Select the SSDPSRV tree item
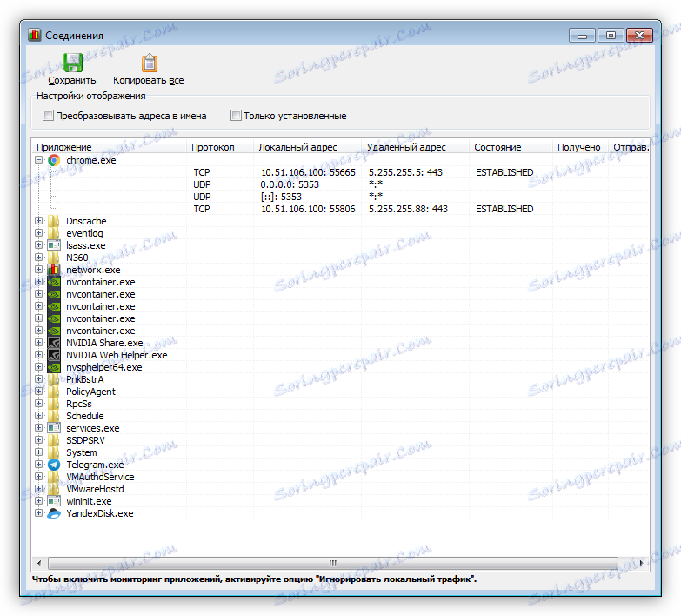The height and width of the screenshot is (616, 681). [85, 440]
